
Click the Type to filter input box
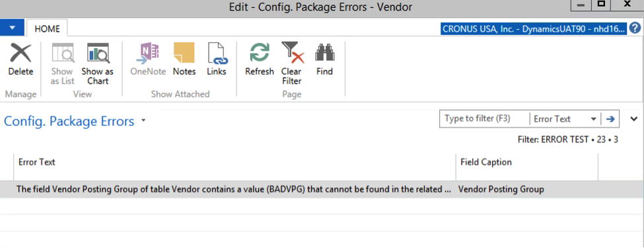coord(485,119)
